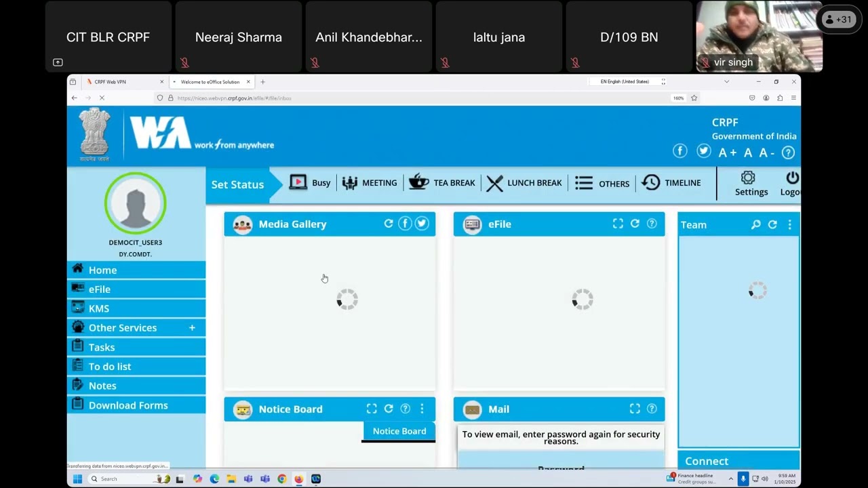
Task: Open Notice Board more options menu
Action: [422, 409]
